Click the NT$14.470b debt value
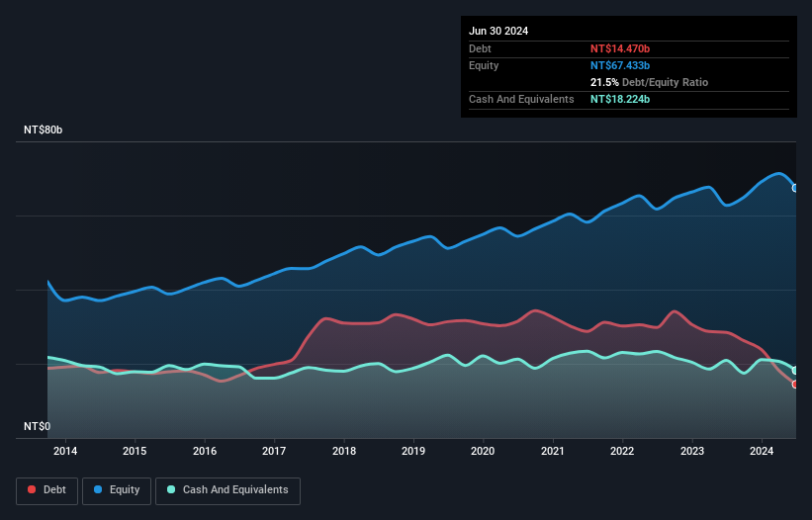812x520 pixels. pos(620,48)
